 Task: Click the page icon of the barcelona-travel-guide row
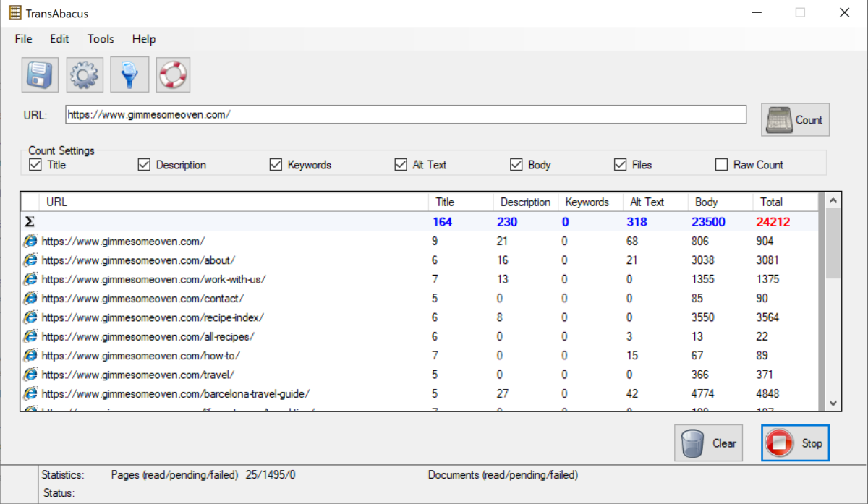(30, 394)
